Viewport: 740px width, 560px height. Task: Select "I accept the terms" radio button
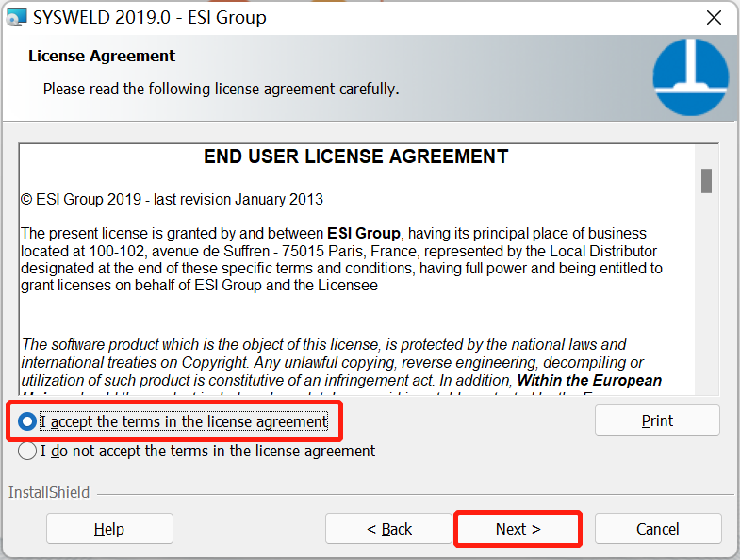(x=28, y=421)
